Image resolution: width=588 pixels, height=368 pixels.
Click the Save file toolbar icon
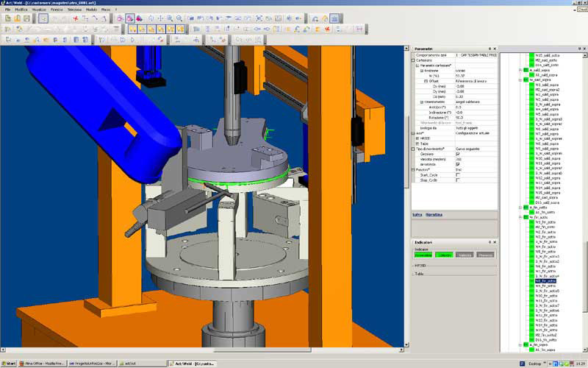(26, 18)
